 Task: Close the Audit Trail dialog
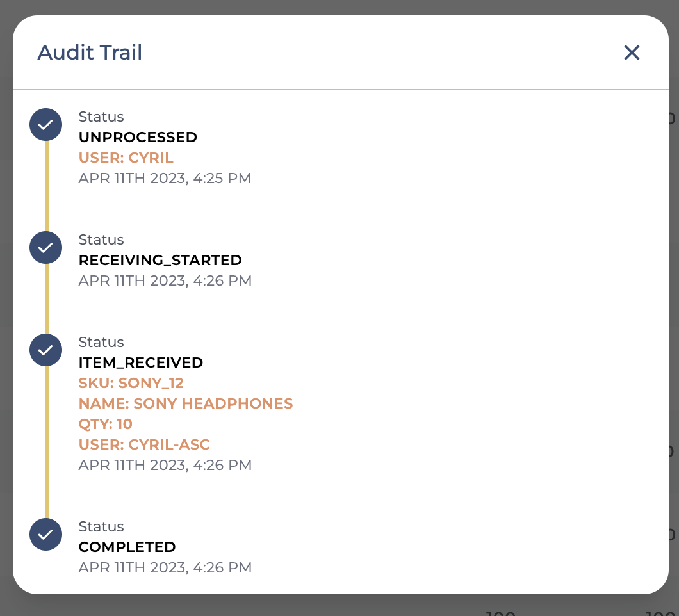(632, 53)
